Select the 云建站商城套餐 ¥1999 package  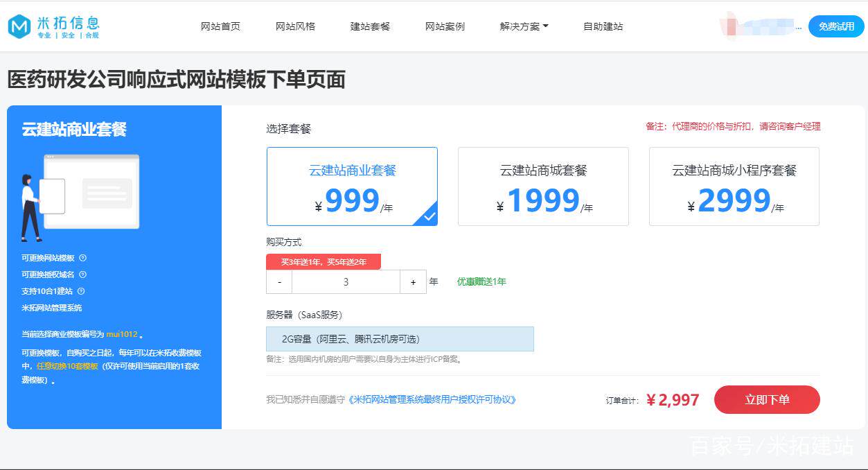point(543,186)
